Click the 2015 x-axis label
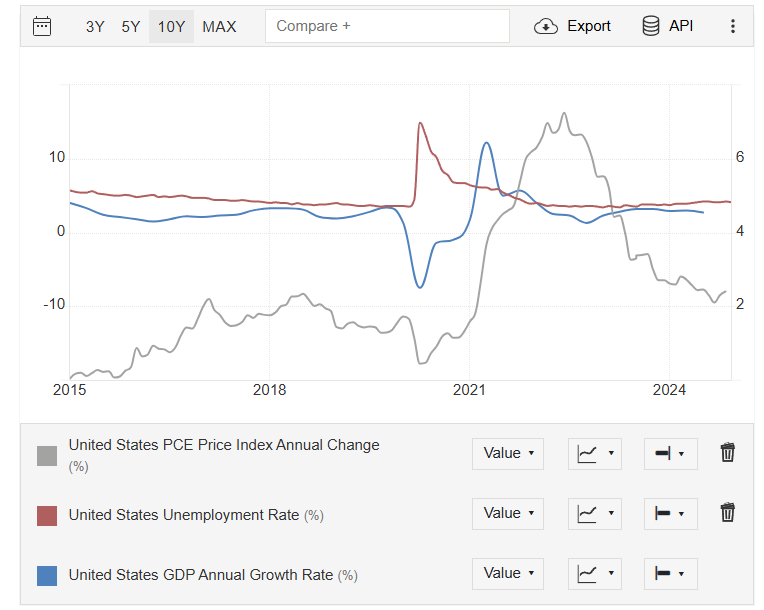The image size is (764, 610). (x=69, y=390)
